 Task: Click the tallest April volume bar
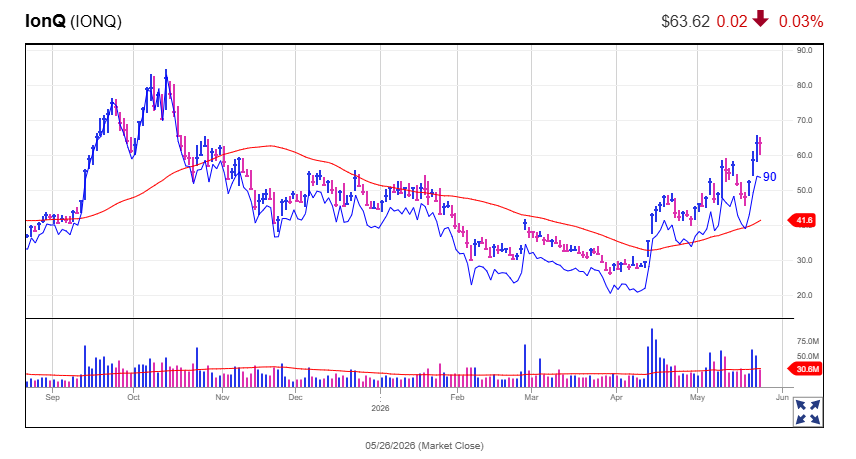651,357
